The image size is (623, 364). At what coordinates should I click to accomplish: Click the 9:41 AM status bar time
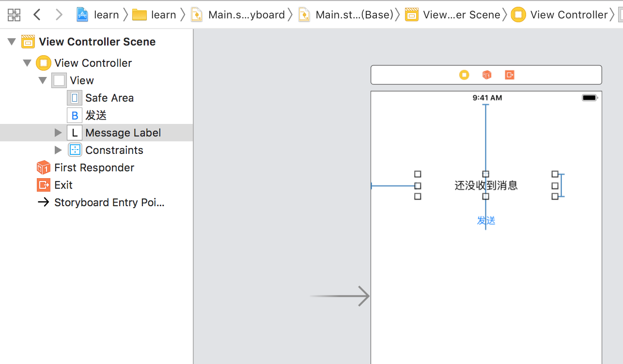487,98
